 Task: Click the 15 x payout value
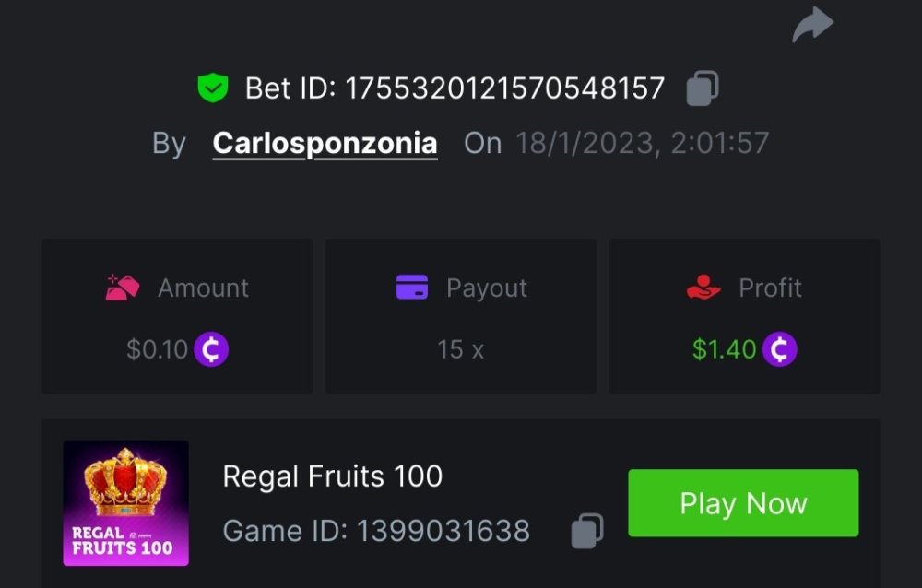pos(460,349)
